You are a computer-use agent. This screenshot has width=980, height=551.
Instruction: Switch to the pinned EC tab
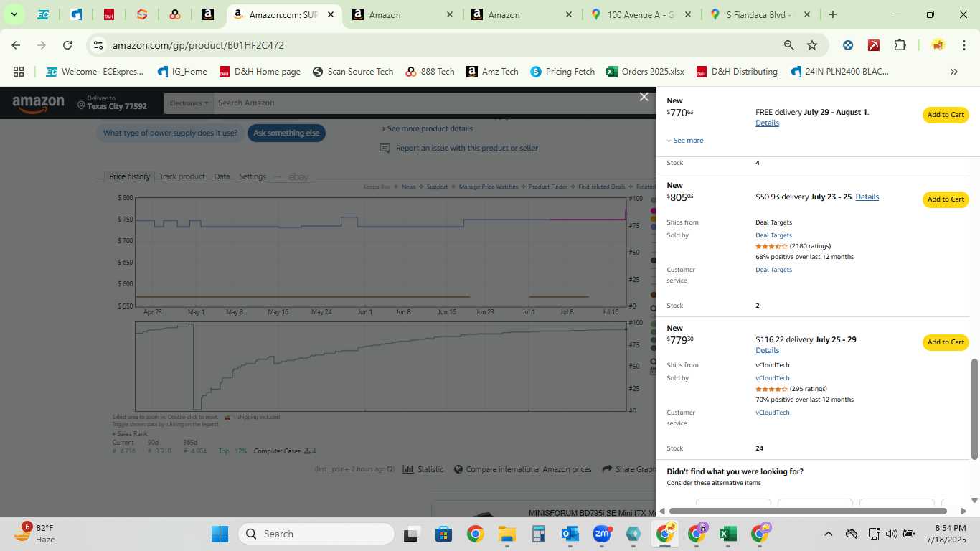click(43, 14)
